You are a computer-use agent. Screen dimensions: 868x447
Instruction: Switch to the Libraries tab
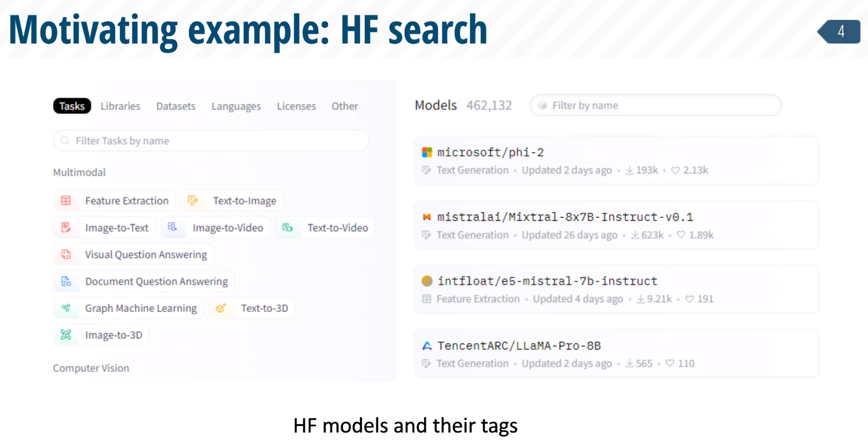(x=120, y=106)
